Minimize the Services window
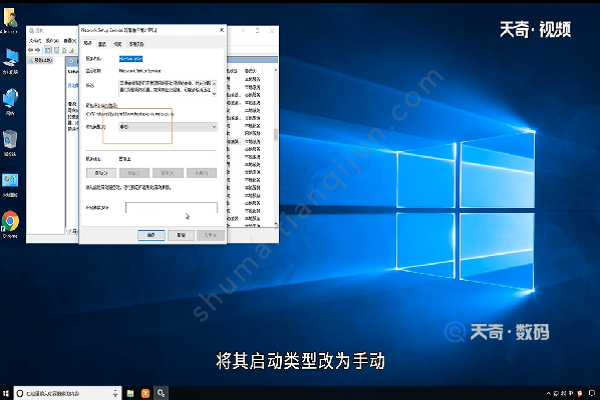Image resolution: width=600 pixels, height=400 pixels. tap(243, 30)
